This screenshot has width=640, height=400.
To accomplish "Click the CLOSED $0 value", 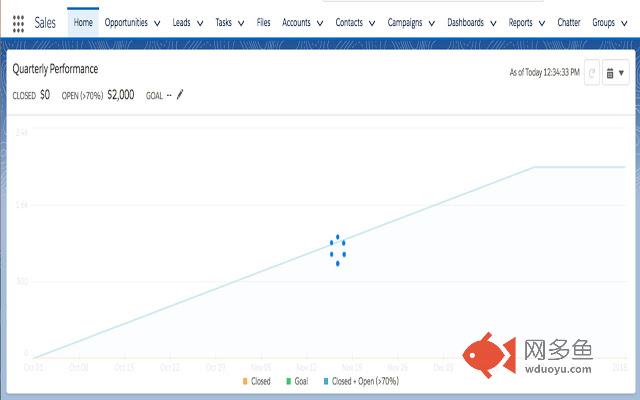I will coord(45,95).
